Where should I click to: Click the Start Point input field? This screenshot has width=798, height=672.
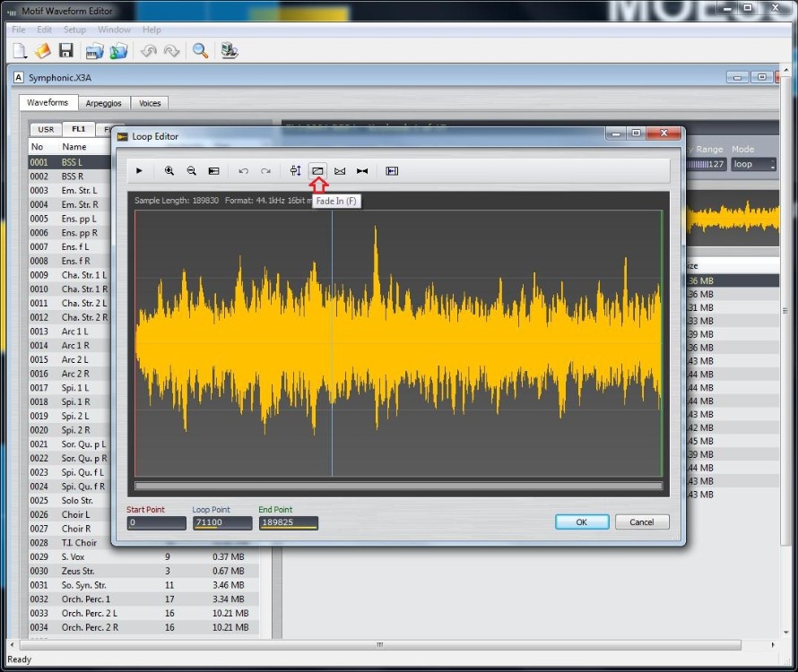click(x=156, y=522)
